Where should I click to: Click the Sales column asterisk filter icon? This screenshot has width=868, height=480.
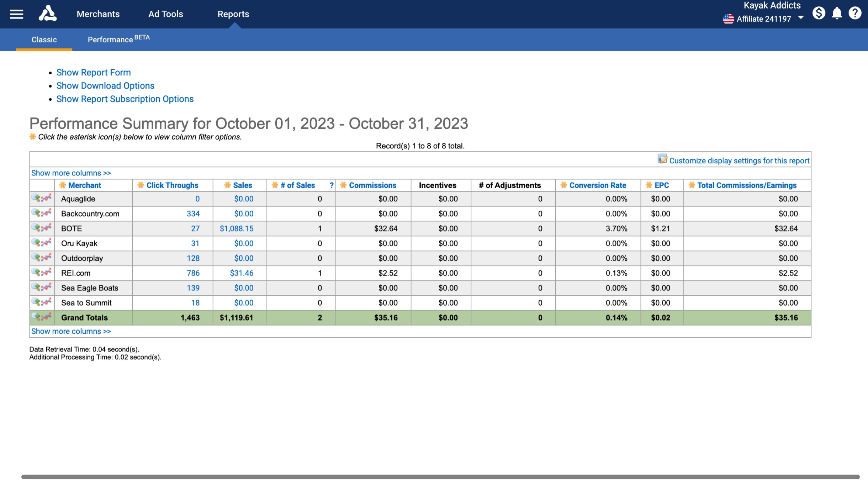tap(228, 185)
